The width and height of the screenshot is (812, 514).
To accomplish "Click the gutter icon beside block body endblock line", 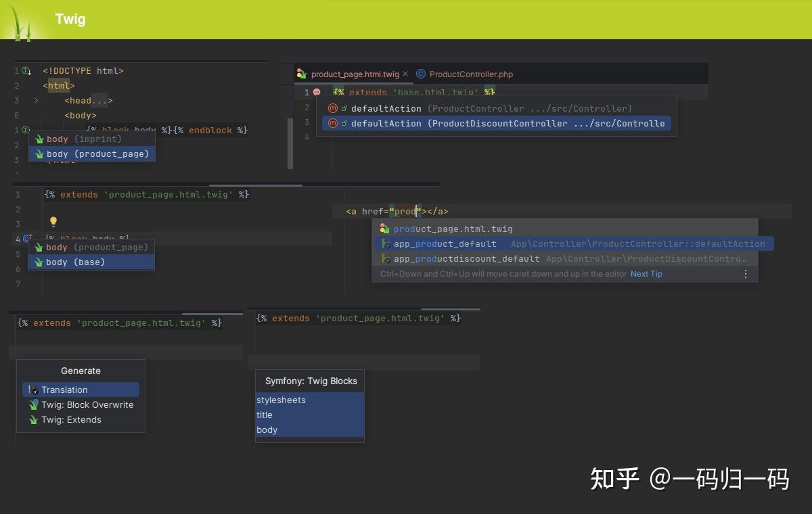I will 26,130.
